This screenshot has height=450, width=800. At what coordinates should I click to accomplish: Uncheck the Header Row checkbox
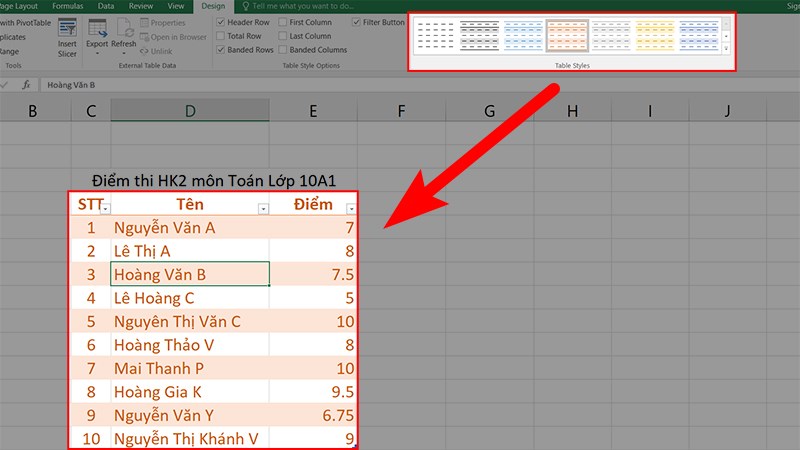[220, 22]
